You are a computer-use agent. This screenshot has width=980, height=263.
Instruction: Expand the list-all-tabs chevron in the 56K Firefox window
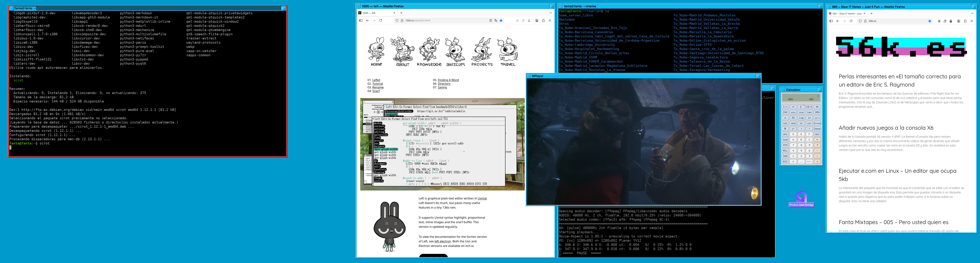[972, 13]
